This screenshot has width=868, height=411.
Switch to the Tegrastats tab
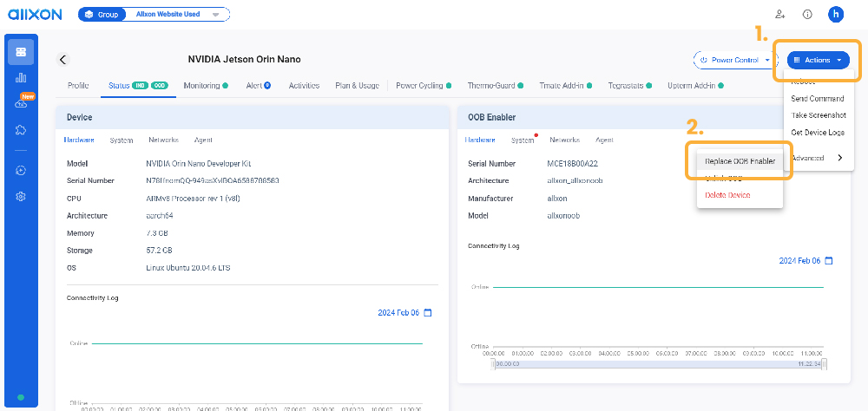(x=629, y=86)
